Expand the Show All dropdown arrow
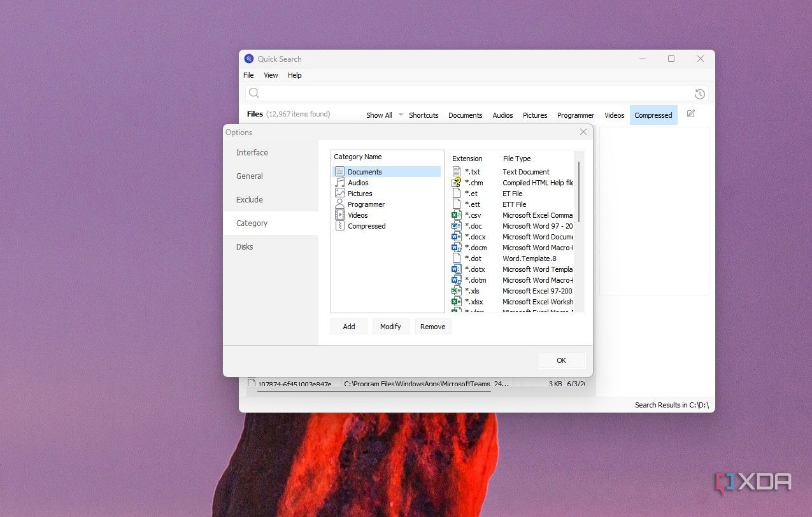812x517 pixels. tap(401, 115)
